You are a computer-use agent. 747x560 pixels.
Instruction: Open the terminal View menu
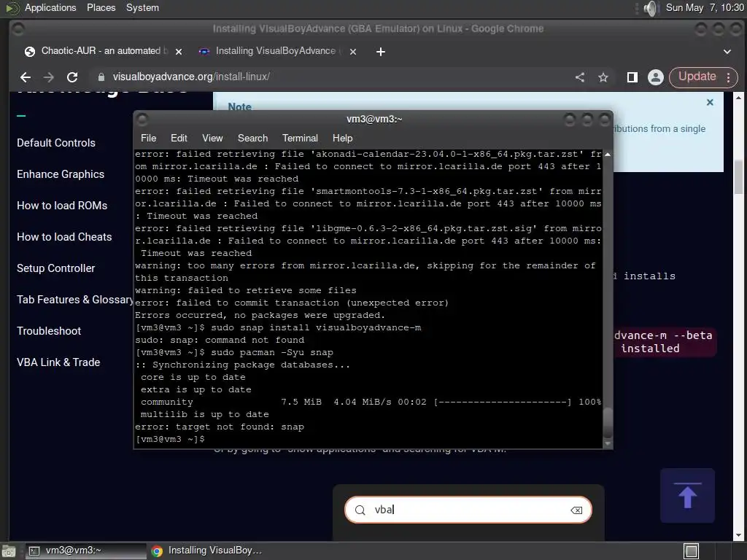(x=212, y=138)
